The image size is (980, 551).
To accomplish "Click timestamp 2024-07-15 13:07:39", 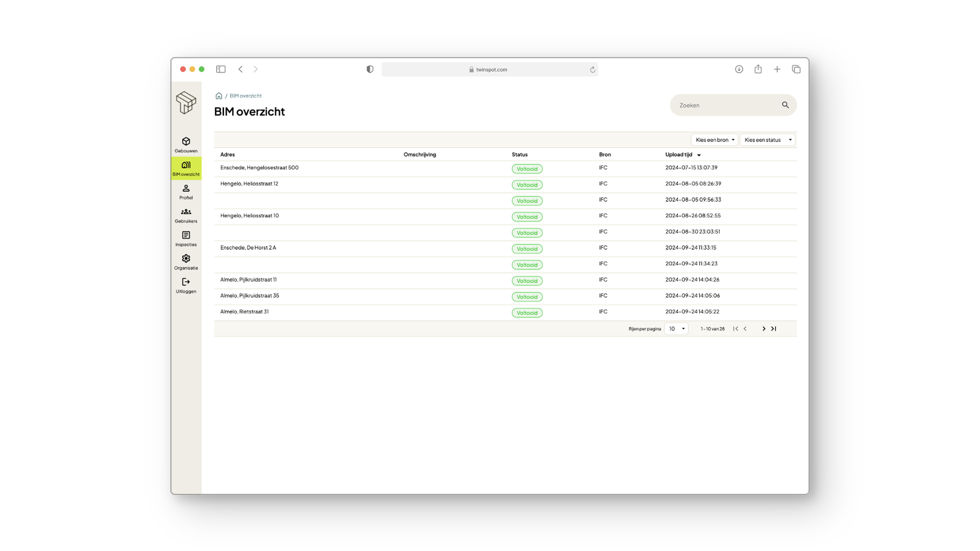I will [691, 168].
